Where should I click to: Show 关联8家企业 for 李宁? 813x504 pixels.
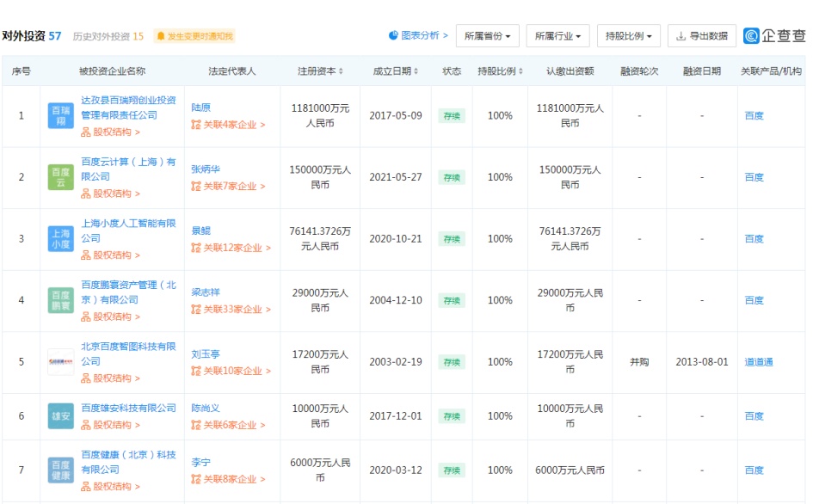pos(228,478)
